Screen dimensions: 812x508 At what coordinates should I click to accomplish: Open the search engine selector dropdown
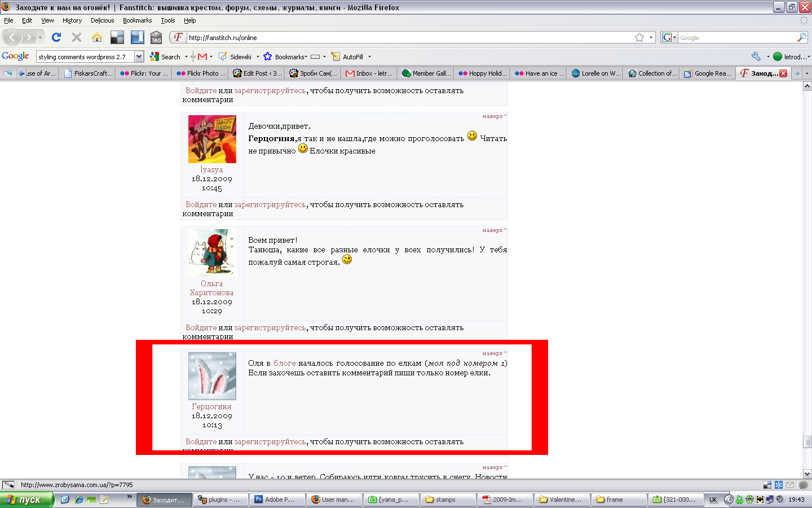pyautogui.click(x=669, y=37)
